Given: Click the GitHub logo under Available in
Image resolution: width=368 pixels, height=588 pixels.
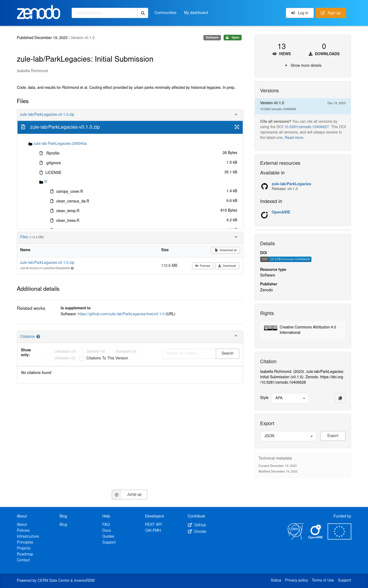Looking at the screenshot, I should coord(264,186).
